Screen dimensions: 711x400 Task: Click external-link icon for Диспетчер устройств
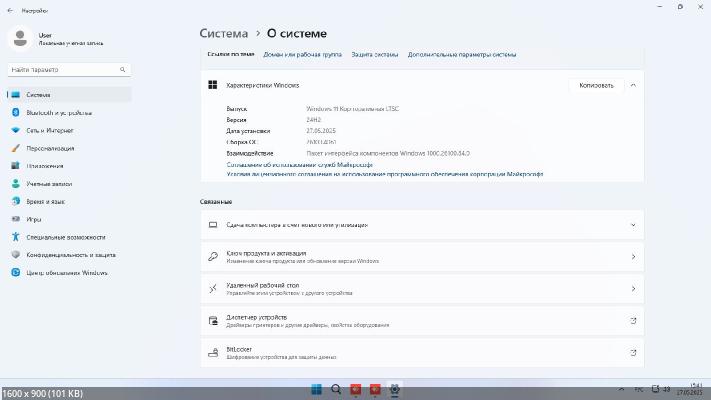[633, 321]
